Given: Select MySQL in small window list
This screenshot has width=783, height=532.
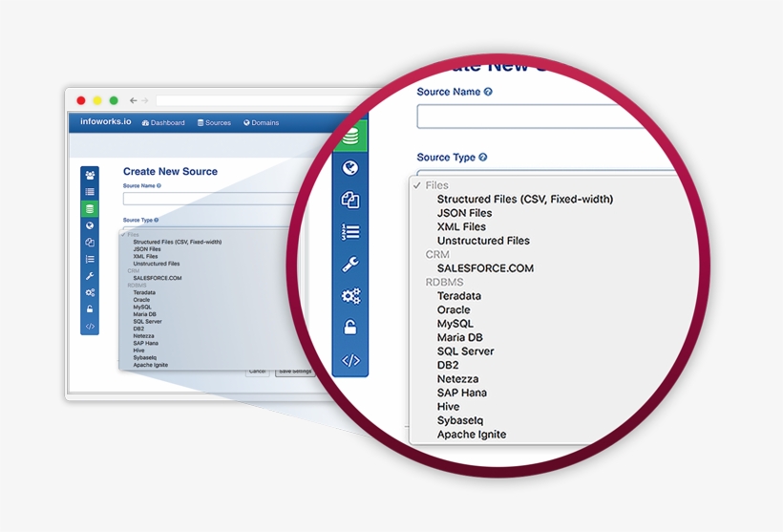Looking at the screenshot, I should (x=142, y=307).
